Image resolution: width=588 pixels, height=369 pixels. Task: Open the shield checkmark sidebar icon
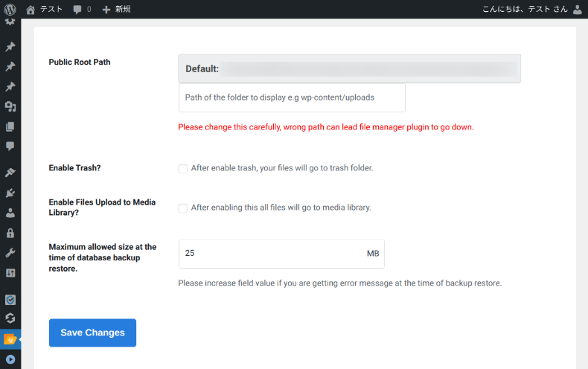tap(10, 300)
